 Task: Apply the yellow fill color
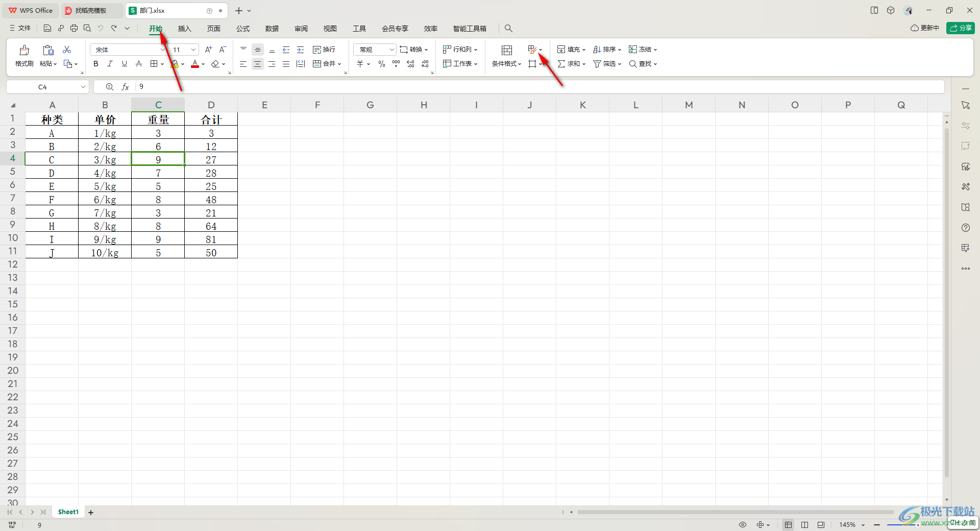point(175,64)
